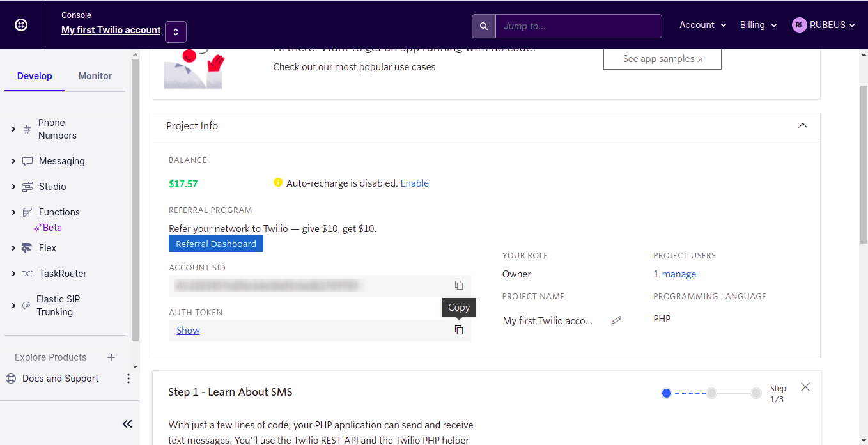Click See app samples button
868x445 pixels.
[662, 59]
